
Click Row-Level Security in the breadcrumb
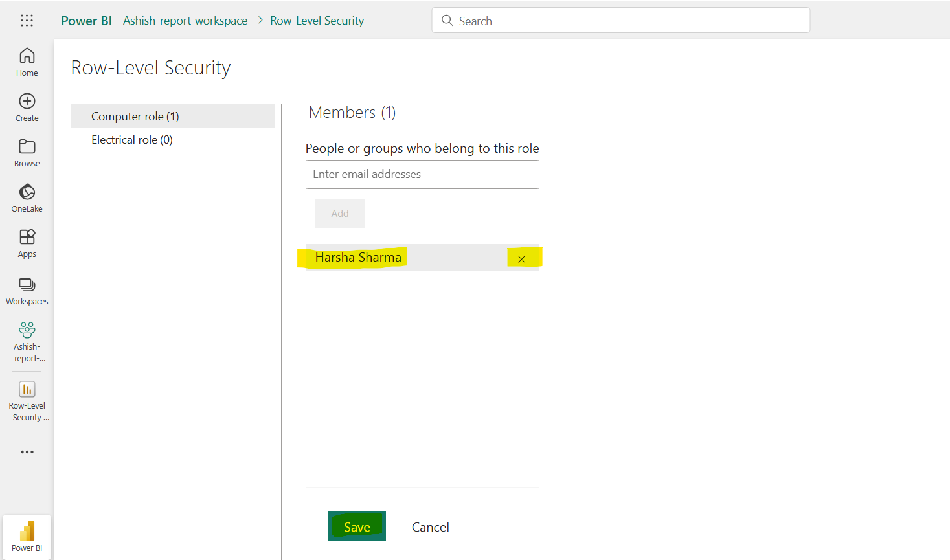317,20
